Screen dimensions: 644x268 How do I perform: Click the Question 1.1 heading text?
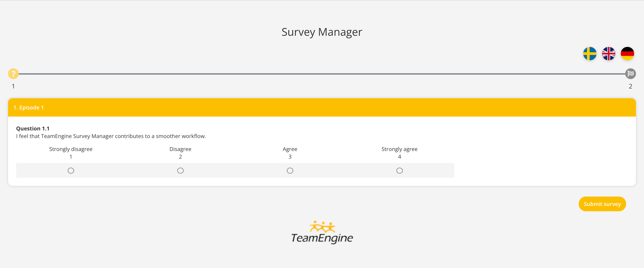click(33, 128)
